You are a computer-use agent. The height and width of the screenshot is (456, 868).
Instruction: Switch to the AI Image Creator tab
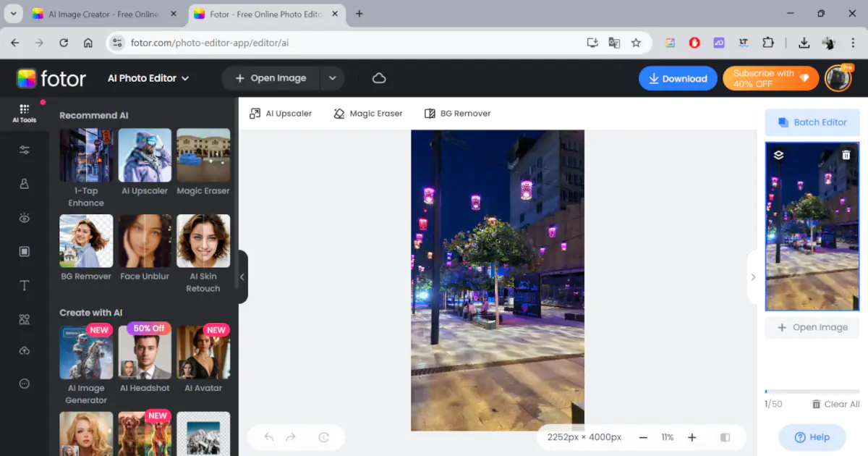coord(105,14)
